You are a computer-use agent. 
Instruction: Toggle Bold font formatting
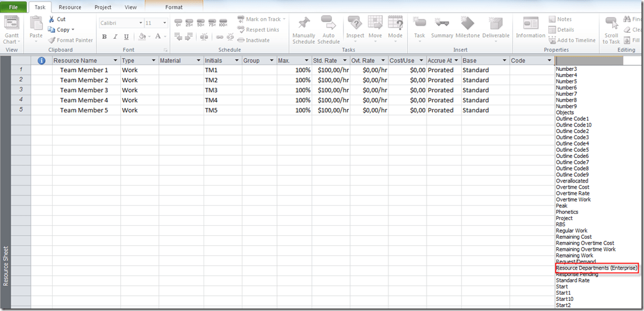point(105,37)
